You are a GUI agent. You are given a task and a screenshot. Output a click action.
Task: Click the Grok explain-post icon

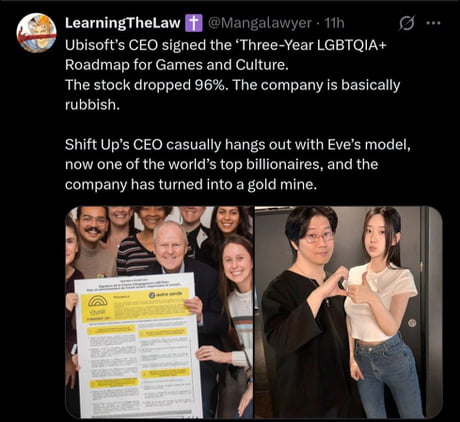(407, 23)
